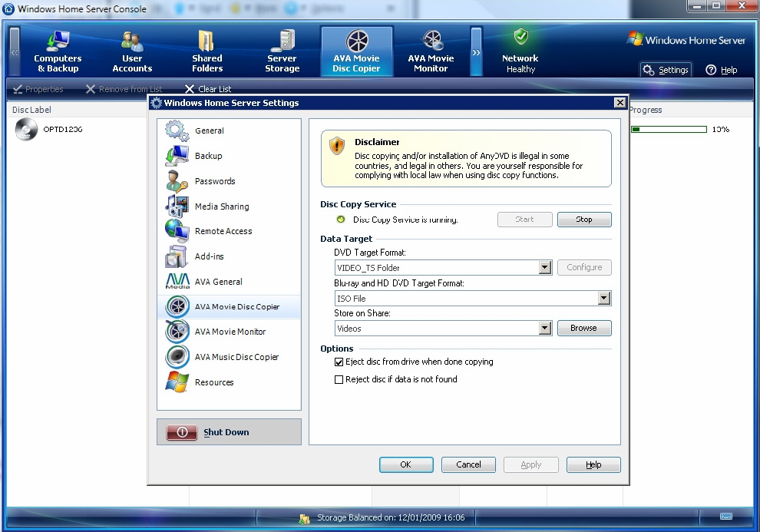
Task: Select OPTD1236 disc label text
Action: (x=62, y=130)
